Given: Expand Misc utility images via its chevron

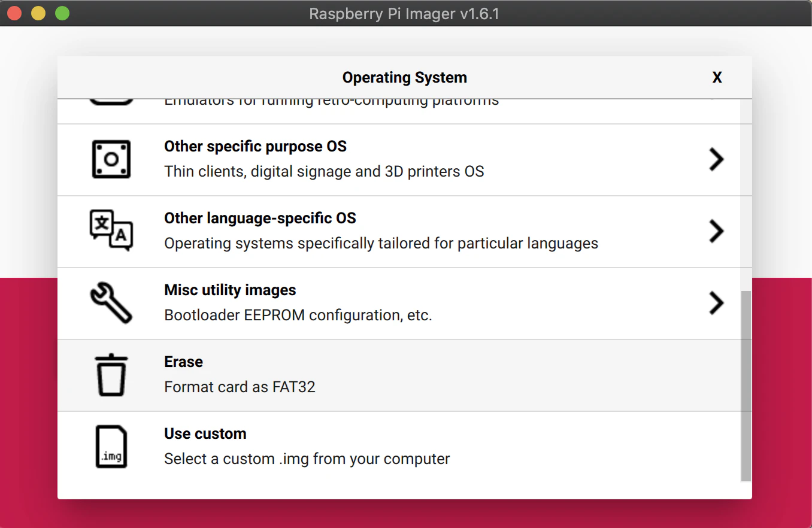Looking at the screenshot, I should coord(716,303).
